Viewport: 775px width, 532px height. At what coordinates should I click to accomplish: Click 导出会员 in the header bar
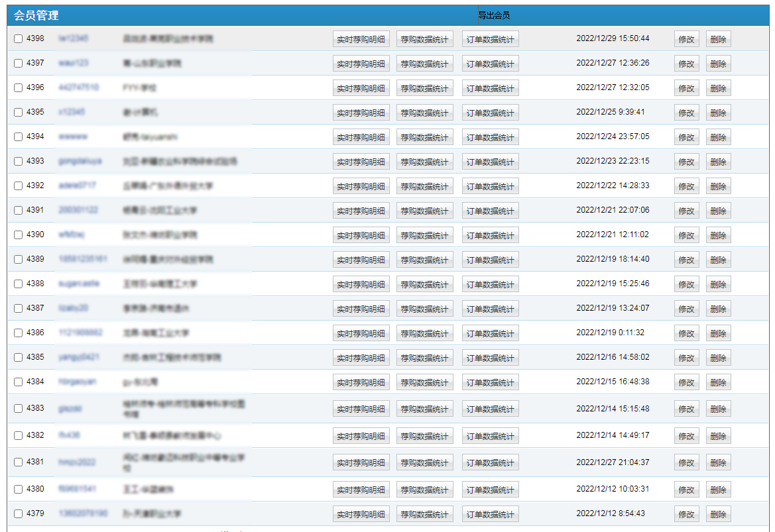(x=494, y=15)
